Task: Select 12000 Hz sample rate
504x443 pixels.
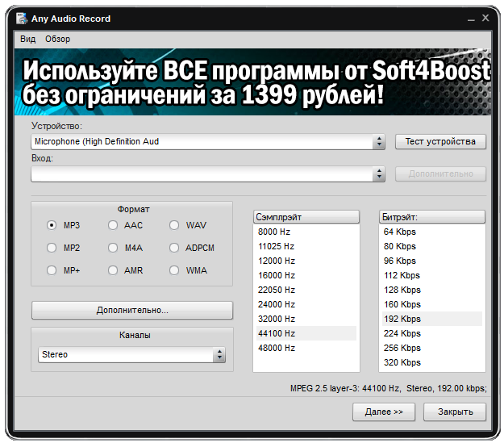Action: click(x=306, y=261)
